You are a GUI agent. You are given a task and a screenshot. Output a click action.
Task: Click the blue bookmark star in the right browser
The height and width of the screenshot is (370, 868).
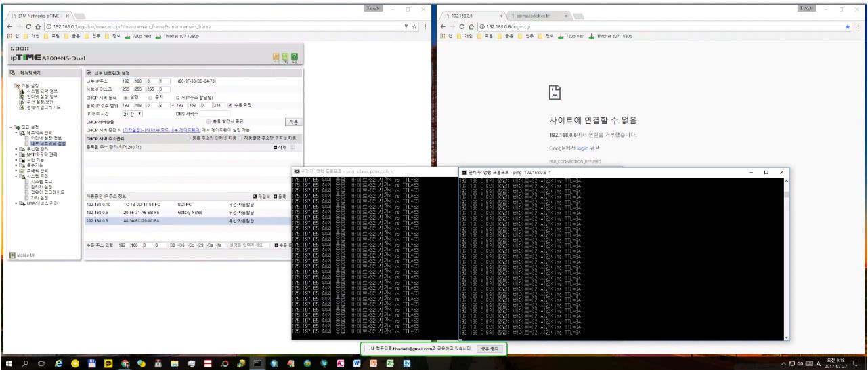(x=848, y=26)
